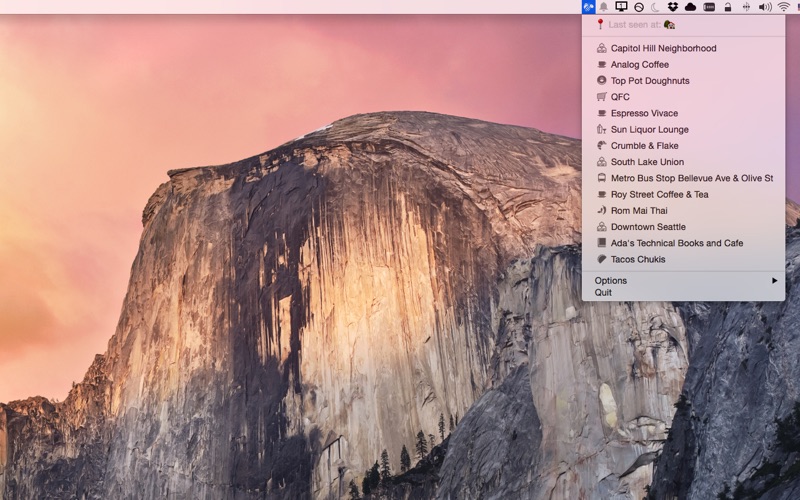The height and width of the screenshot is (500, 800).
Task: Select the QFC grocery entry
Action: pyautogui.click(x=620, y=97)
